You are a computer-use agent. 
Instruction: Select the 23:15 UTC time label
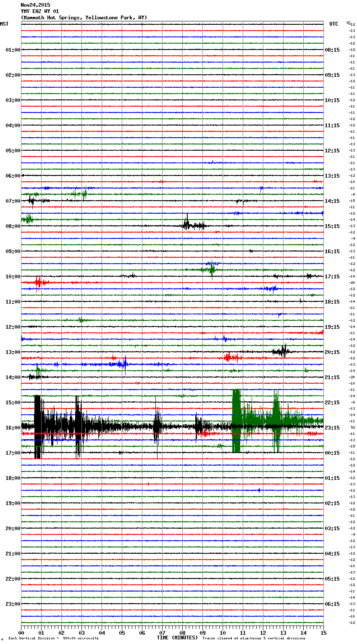[x=332, y=428]
